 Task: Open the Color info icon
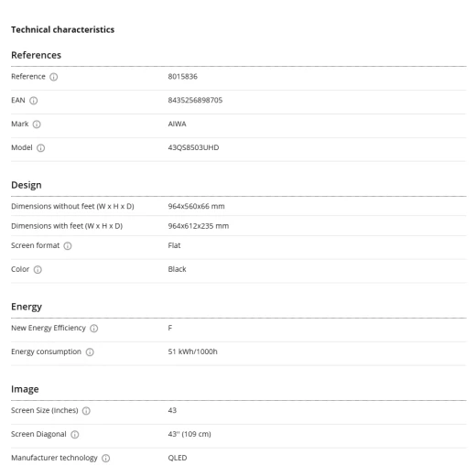point(38,270)
